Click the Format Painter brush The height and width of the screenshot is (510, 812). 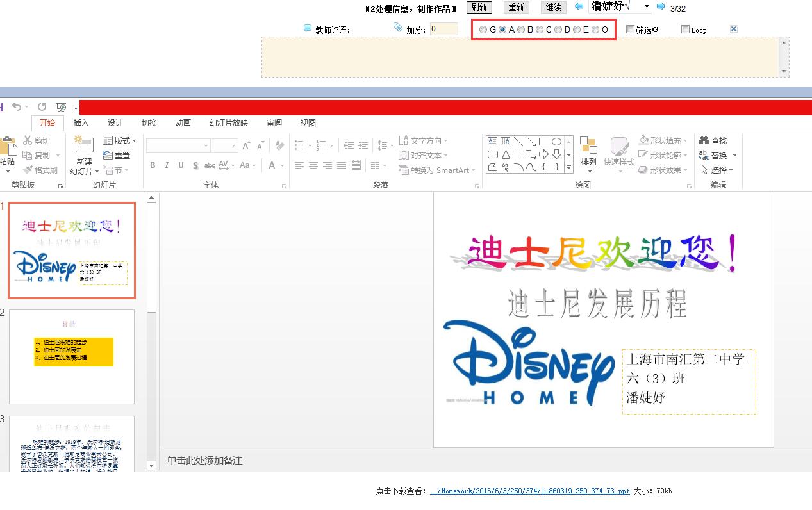(x=40, y=170)
